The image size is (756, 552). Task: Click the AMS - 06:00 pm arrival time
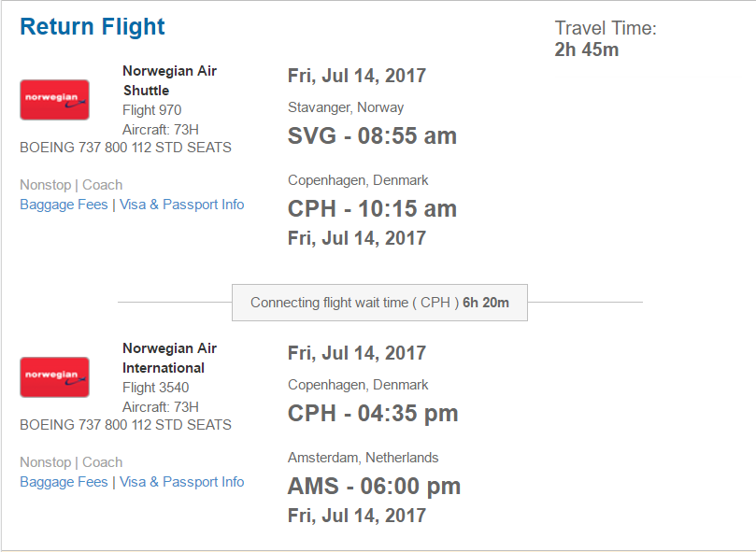click(x=374, y=486)
